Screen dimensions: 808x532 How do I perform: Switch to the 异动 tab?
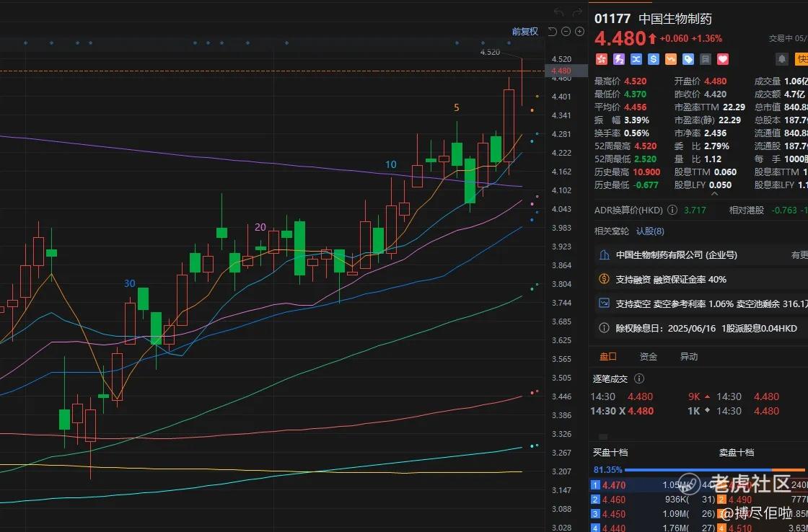pos(689,356)
